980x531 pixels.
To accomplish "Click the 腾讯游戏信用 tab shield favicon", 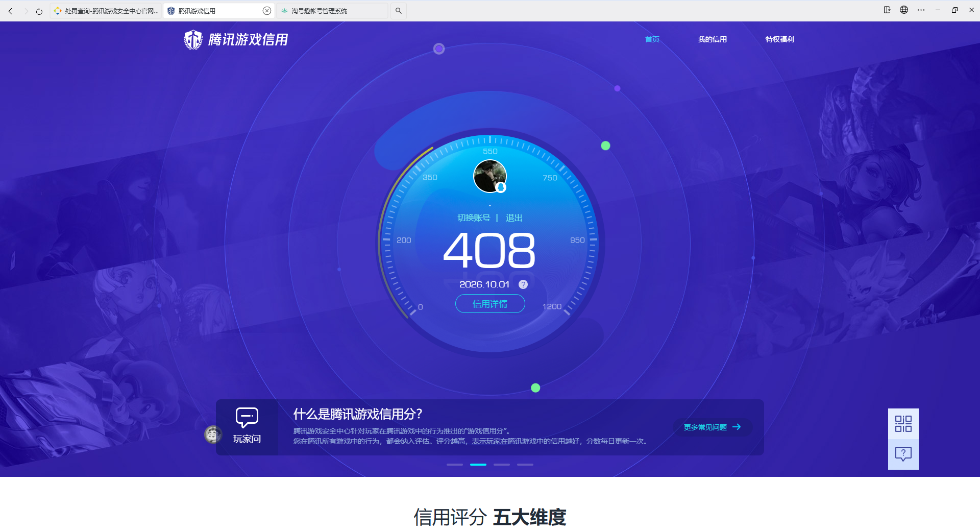I will pos(171,11).
